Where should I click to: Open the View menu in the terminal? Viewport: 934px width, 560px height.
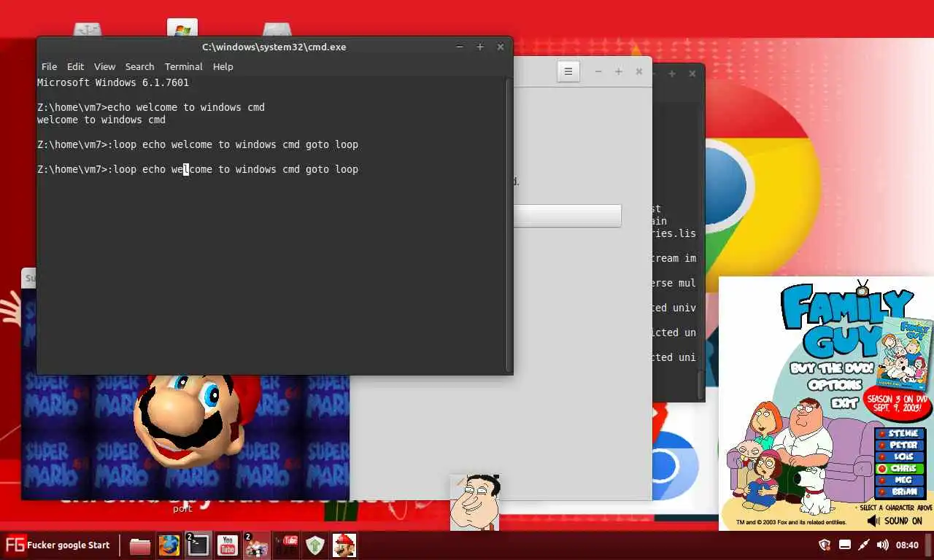coord(104,66)
